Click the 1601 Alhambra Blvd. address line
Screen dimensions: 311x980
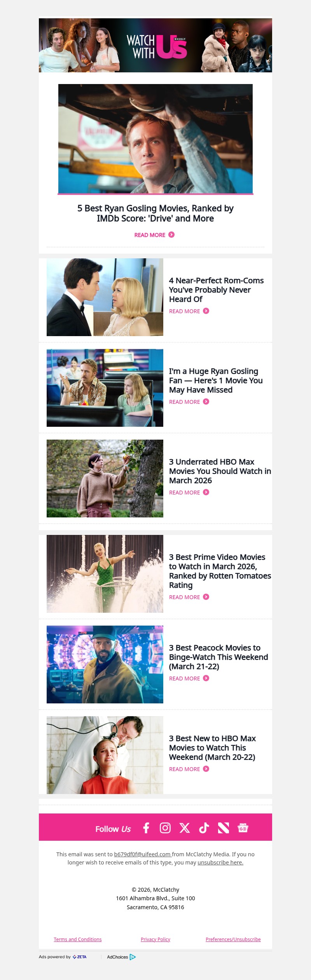point(155,898)
